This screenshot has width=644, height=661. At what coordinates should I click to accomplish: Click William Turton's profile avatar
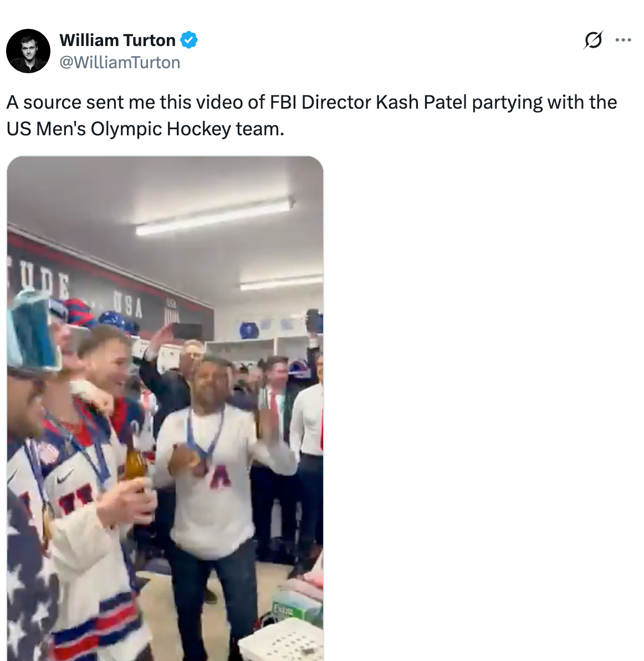(x=28, y=51)
